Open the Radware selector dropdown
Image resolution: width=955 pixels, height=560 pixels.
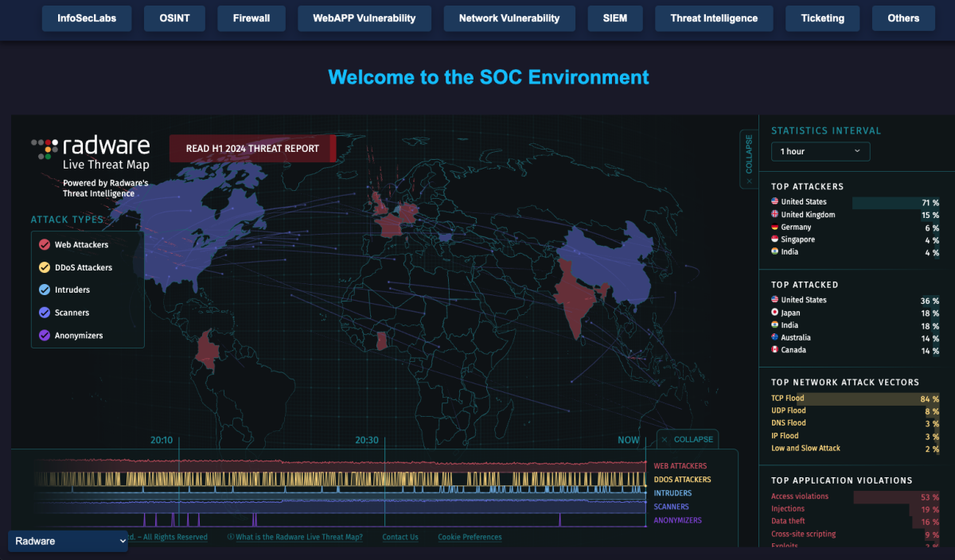[68, 541]
